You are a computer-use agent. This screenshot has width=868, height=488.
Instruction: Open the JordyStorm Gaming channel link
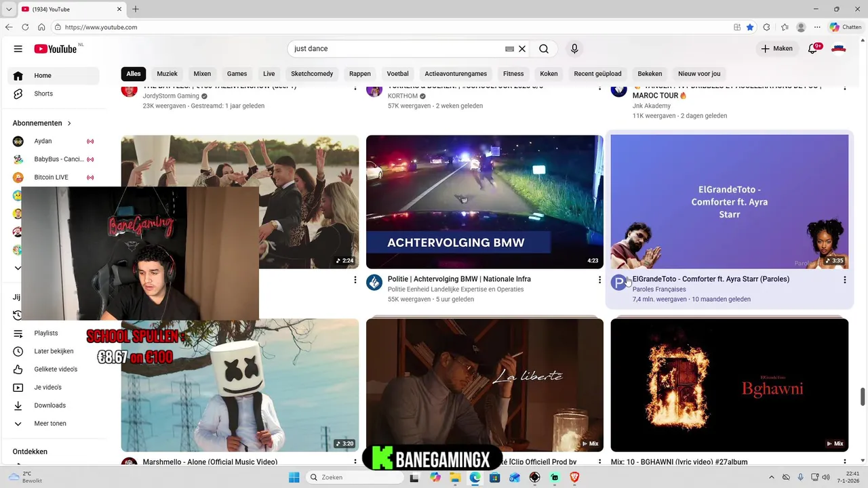click(x=171, y=96)
